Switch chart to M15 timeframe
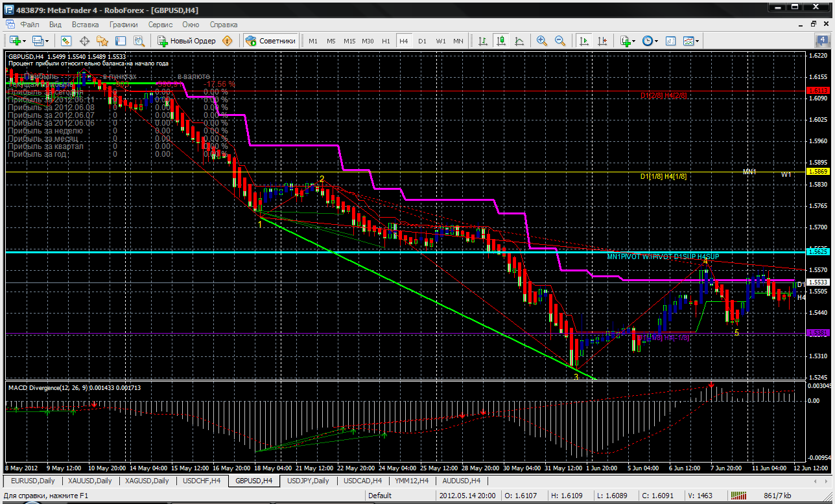835x504 pixels. point(349,41)
